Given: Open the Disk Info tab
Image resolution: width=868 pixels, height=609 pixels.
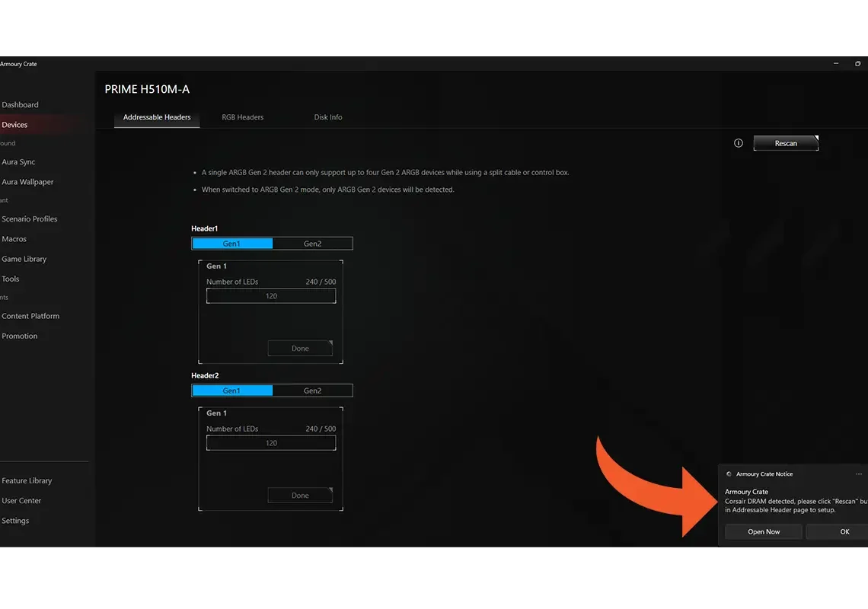Looking at the screenshot, I should pyautogui.click(x=327, y=117).
